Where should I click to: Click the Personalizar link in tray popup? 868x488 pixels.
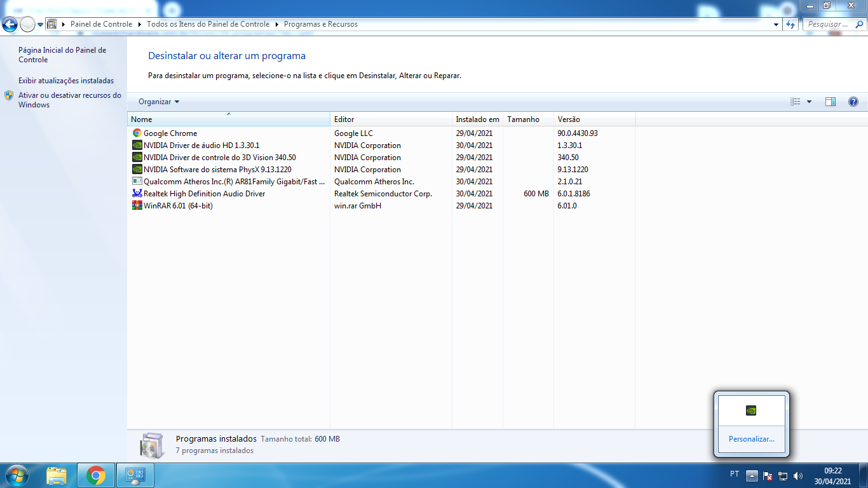click(x=752, y=439)
